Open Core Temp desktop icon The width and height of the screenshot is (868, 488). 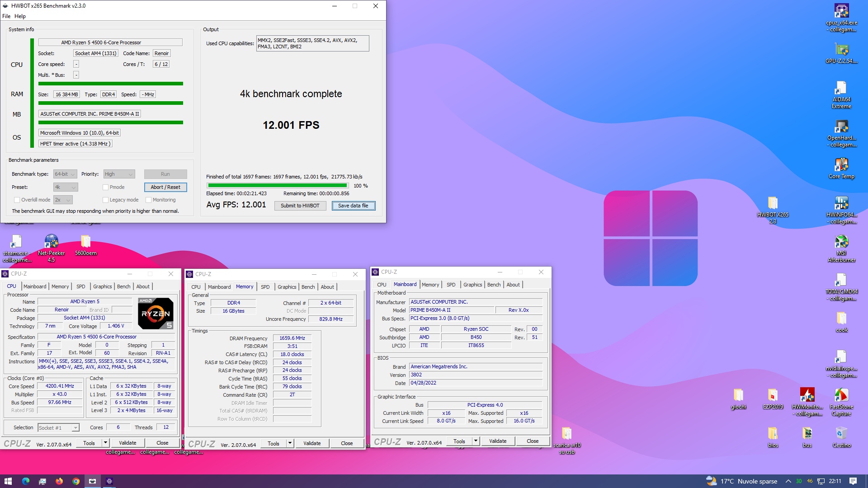pyautogui.click(x=841, y=169)
